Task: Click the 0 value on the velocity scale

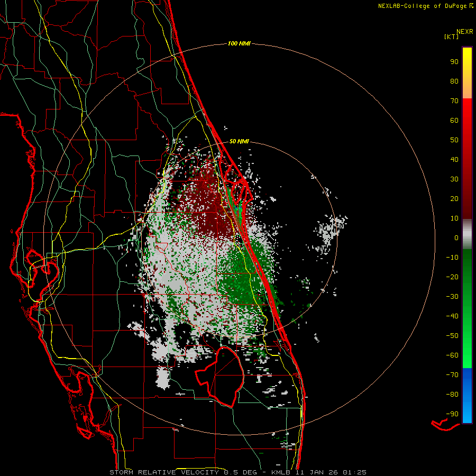Action: click(x=456, y=237)
